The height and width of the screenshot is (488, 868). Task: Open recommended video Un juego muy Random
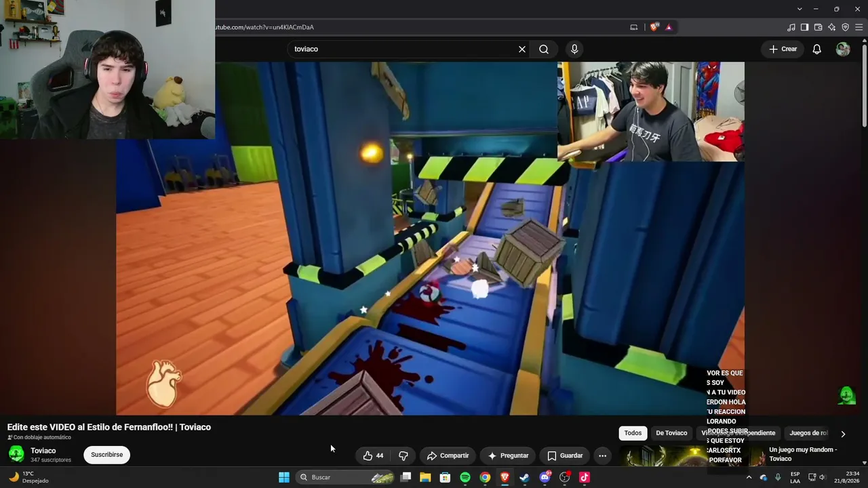803,454
